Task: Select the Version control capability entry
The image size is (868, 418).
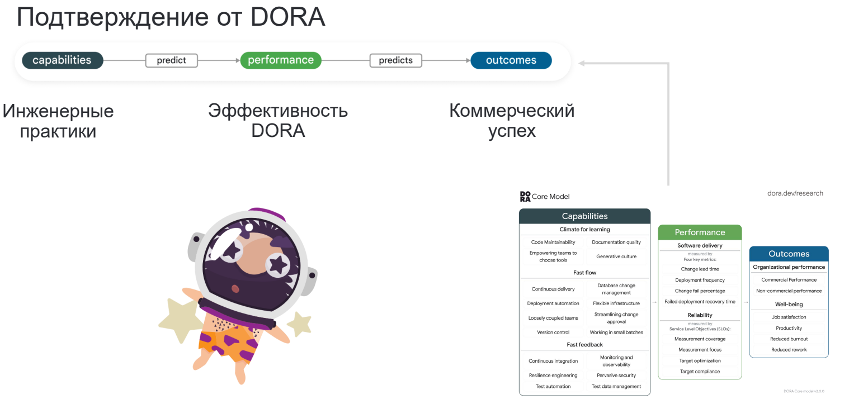Action: (x=553, y=332)
